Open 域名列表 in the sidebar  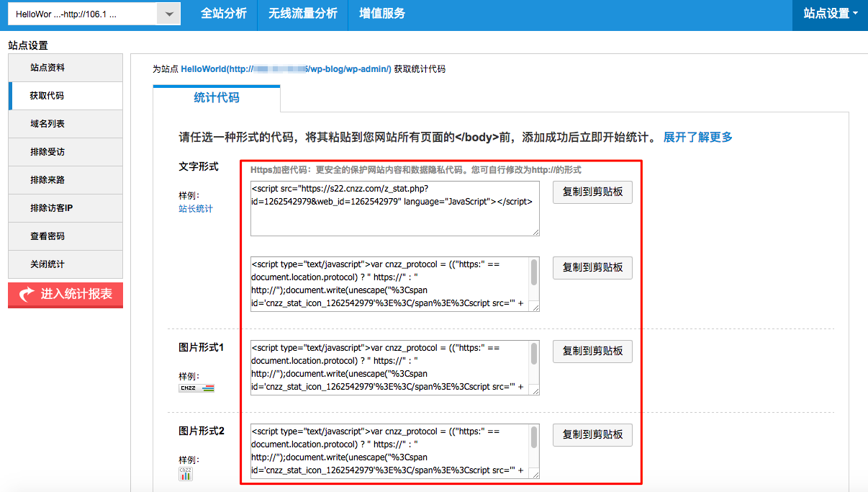click(x=65, y=124)
